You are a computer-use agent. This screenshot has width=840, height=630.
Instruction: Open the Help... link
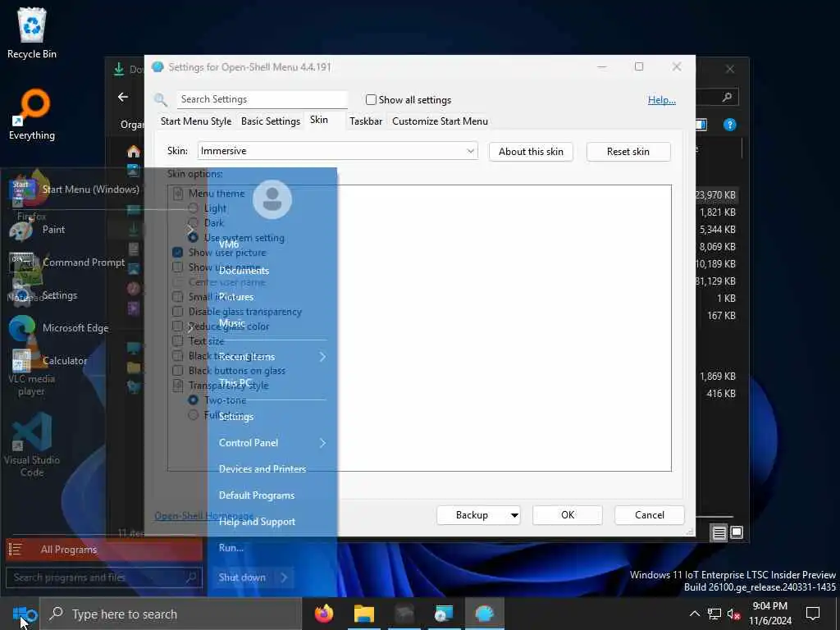(x=662, y=99)
